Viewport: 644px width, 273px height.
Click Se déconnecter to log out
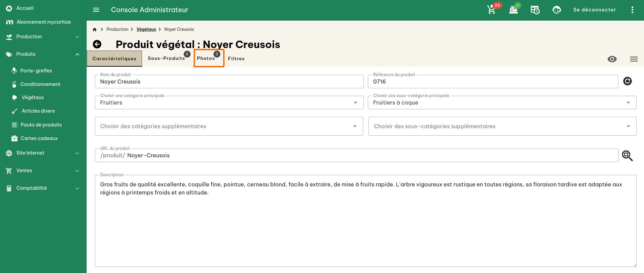pos(594,10)
